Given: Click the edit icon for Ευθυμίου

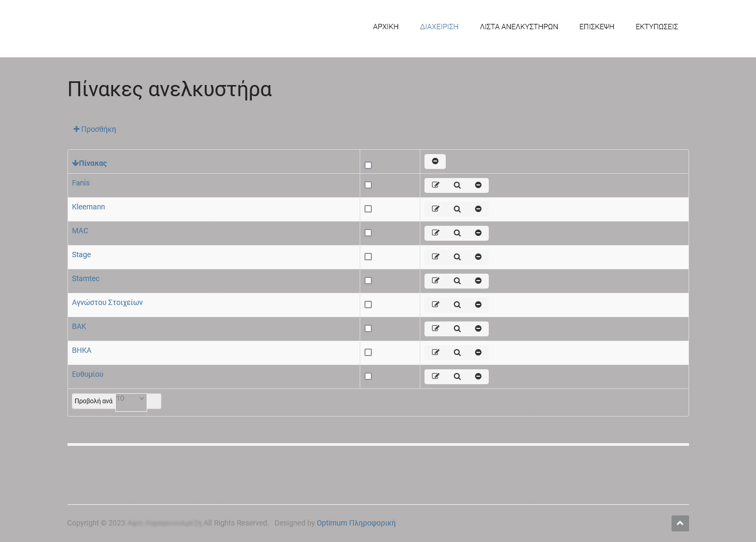Looking at the screenshot, I should (435, 376).
